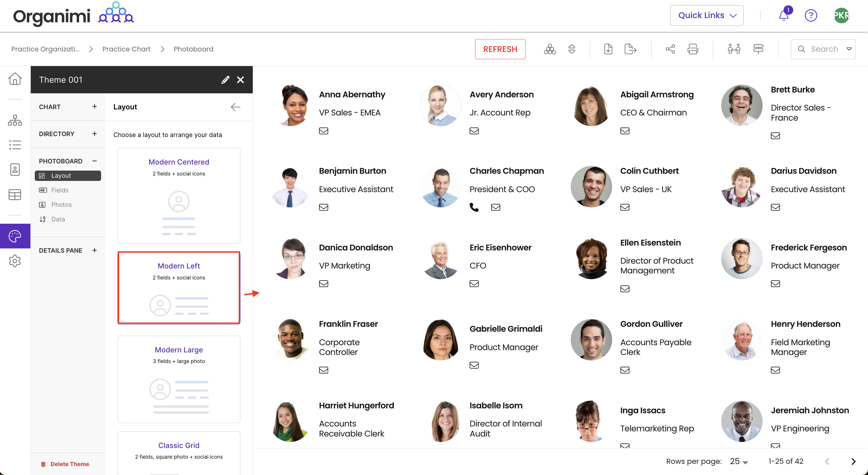The height and width of the screenshot is (475, 868).
Task: Click Ellen Eisenstein's email icon
Action: (625, 289)
